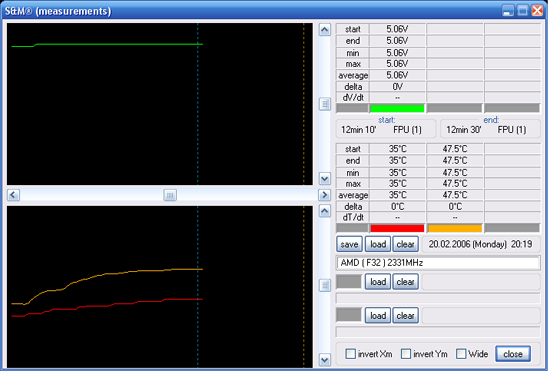Click load in the second measurement slot
This screenshot has height=371, width=550.
378,282
